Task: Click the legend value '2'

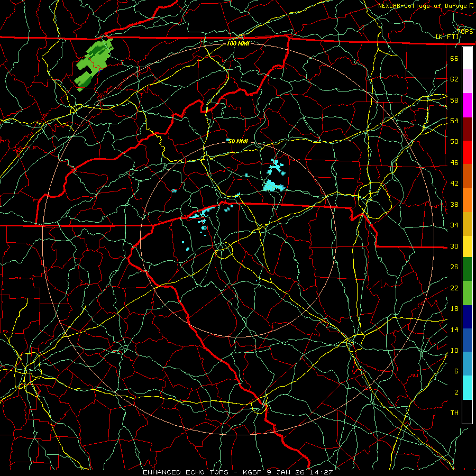Action: (x=456, y=392)
